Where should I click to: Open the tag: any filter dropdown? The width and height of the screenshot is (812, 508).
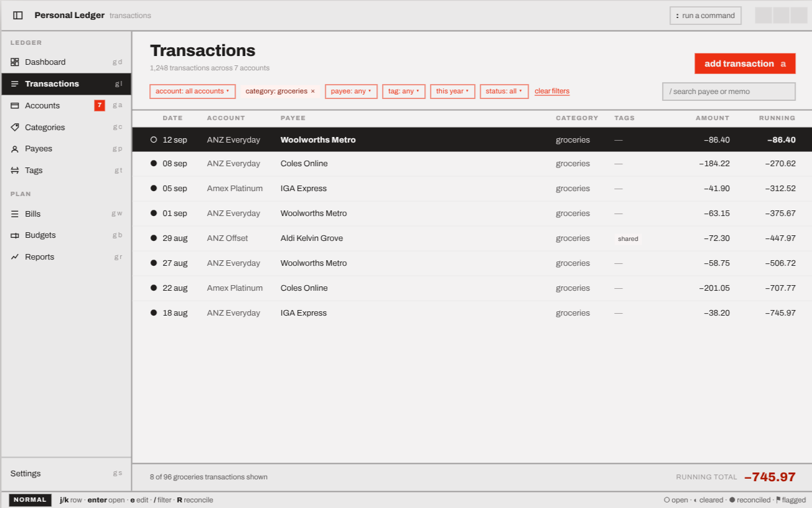pyautogui.click(x=404, y=92)
